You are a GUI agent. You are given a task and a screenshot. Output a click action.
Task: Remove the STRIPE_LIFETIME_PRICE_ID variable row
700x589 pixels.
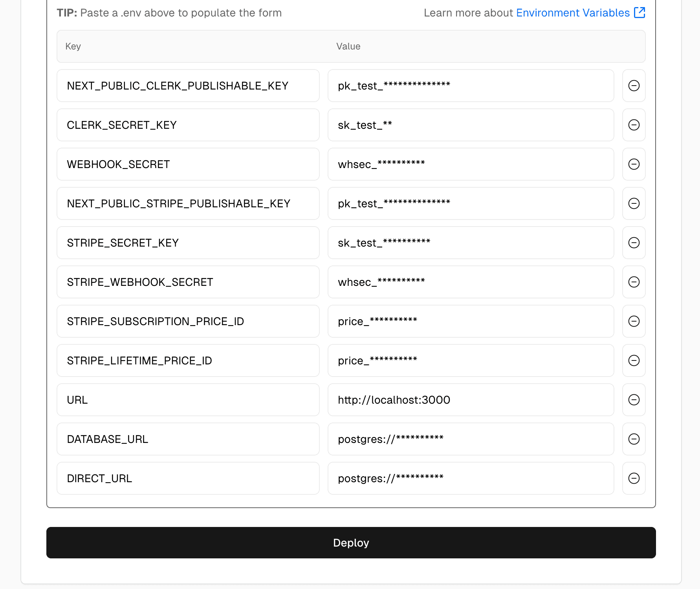point(634,360)
